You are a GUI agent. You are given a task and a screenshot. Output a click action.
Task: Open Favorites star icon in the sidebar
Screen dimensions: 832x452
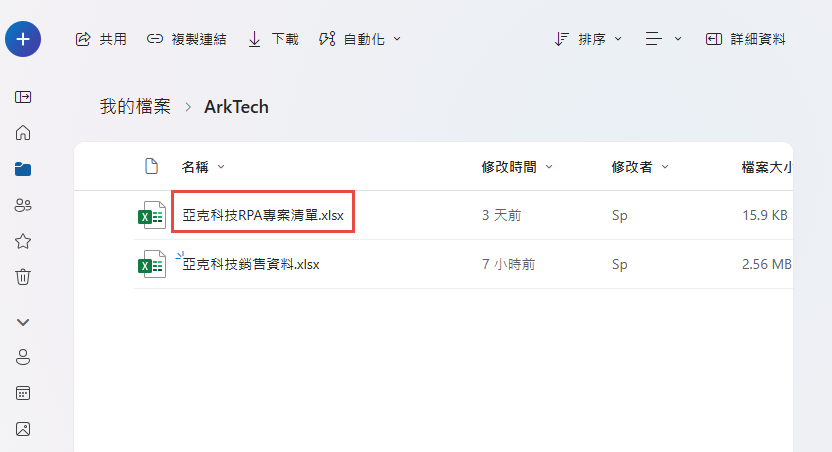23,241
